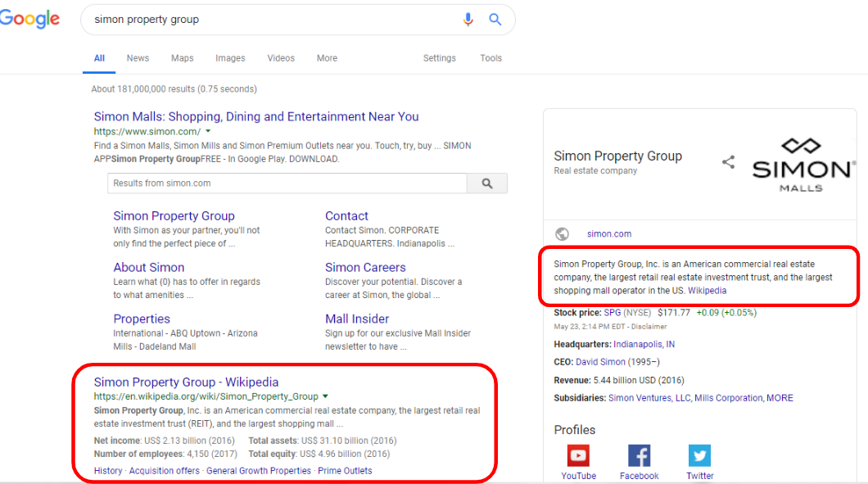Switch to the Images tab

point(230,58)
